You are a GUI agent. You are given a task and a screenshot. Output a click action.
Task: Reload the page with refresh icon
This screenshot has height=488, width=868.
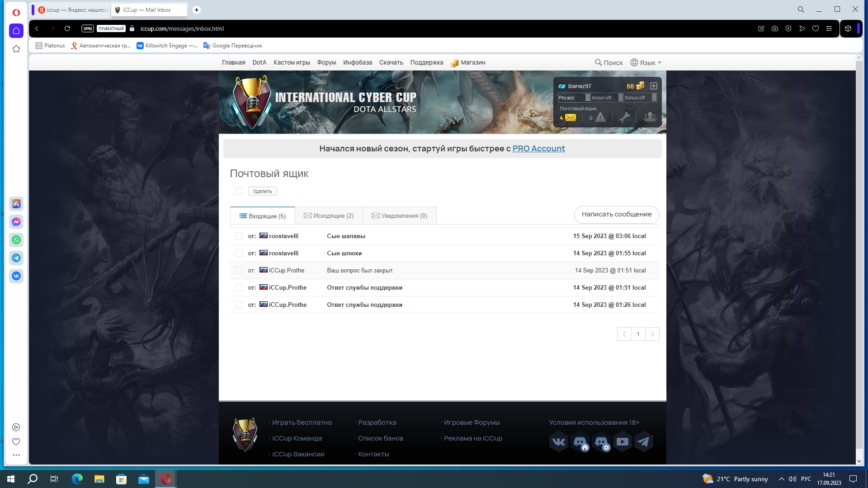(67, 28)
